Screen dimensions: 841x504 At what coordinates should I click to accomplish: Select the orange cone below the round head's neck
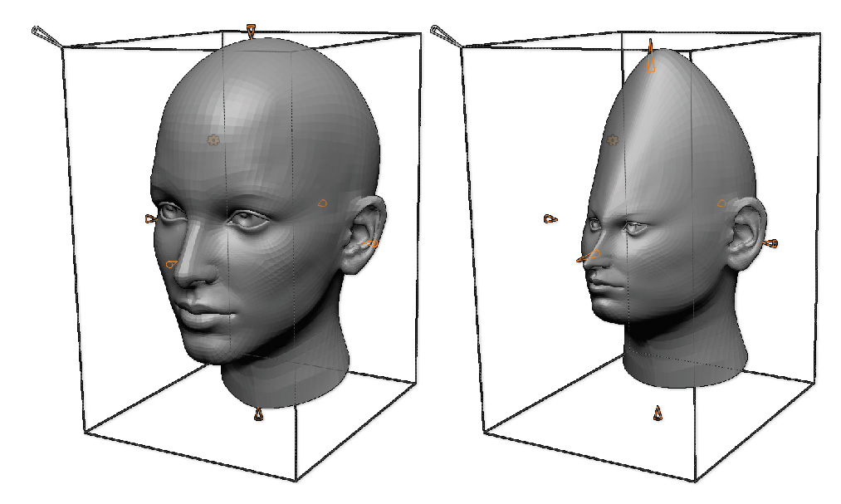258,414
